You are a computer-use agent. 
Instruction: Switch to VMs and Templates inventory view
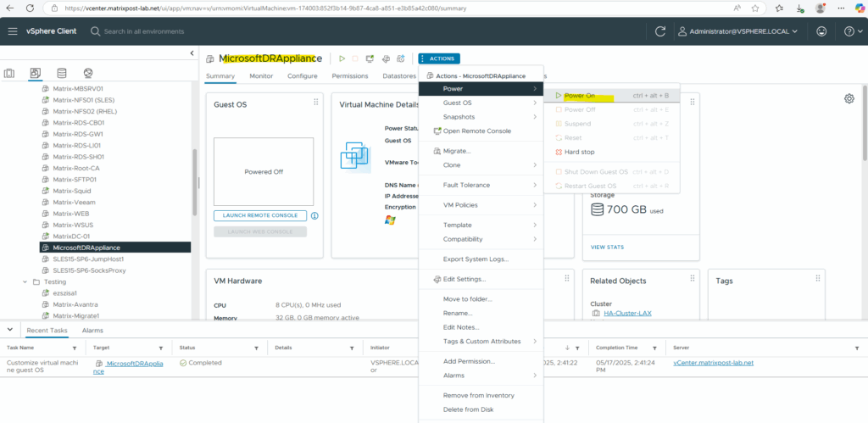click(36, 73)
